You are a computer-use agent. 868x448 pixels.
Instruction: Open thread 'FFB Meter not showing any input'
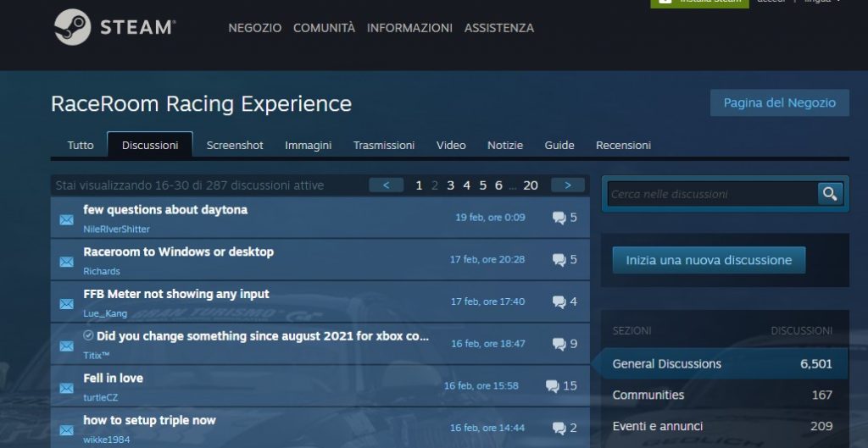[x=176, y=294]
